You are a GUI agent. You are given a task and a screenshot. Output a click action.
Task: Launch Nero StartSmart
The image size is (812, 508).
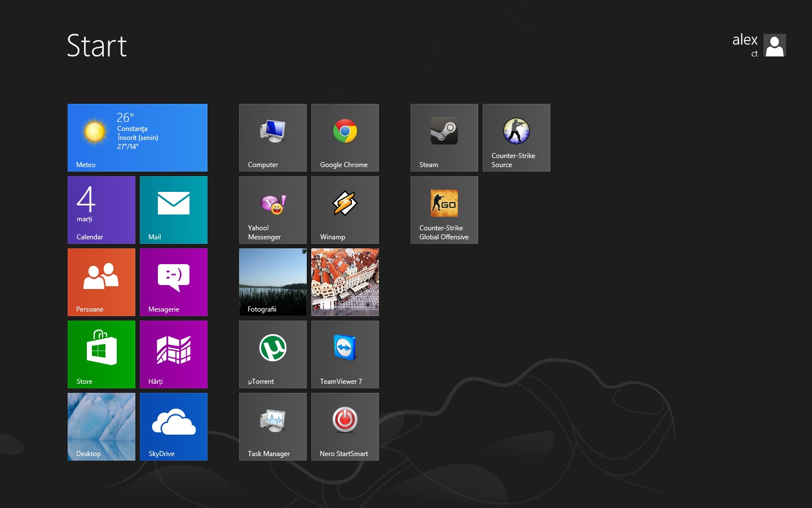click(x=345, y=427)
